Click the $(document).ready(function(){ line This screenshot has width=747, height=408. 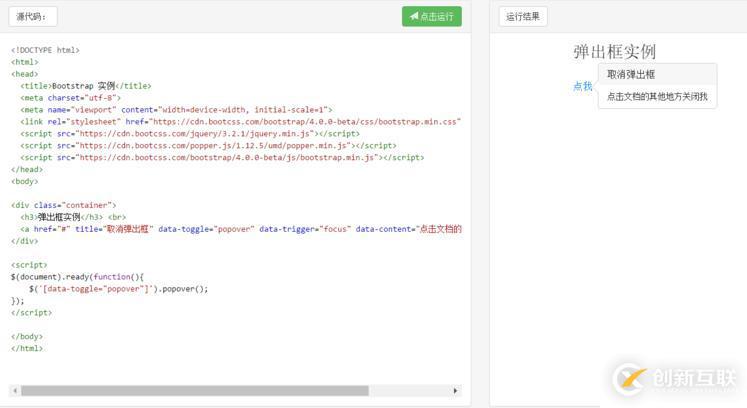coord(77,277)
